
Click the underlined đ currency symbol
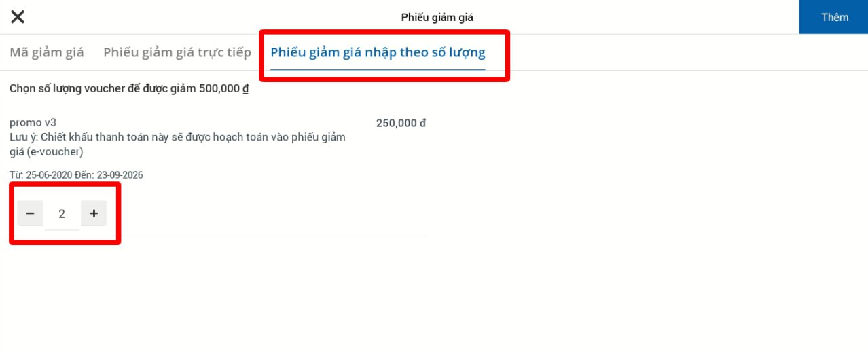click(x=246, y=89)
